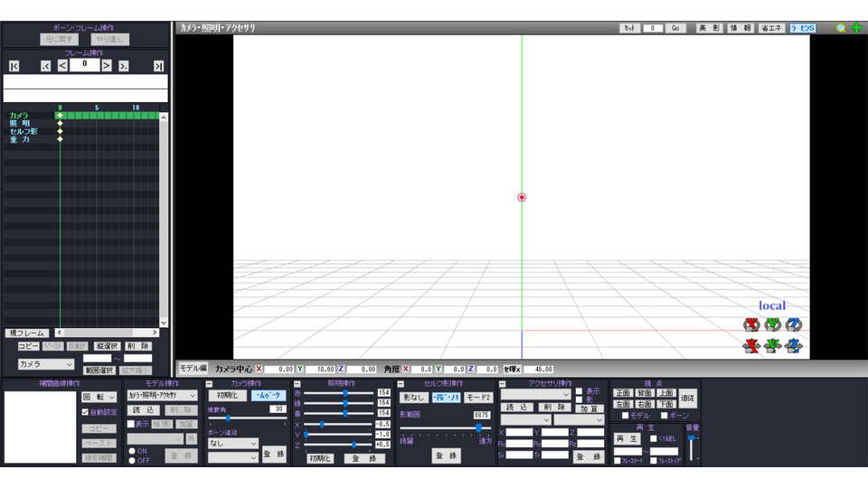The height and width of the screenshot is (488, 868).
Task: Select the OFF radio button
Action: point(132,460)
